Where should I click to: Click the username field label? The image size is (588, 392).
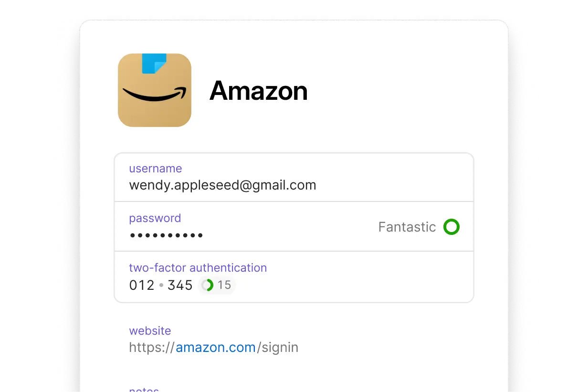coord(156,169)
